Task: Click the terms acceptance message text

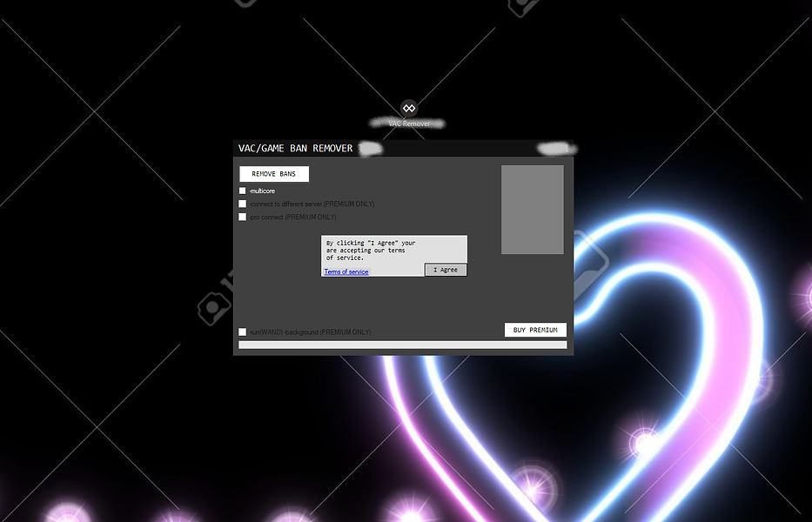Action: [x=371, y=251]
